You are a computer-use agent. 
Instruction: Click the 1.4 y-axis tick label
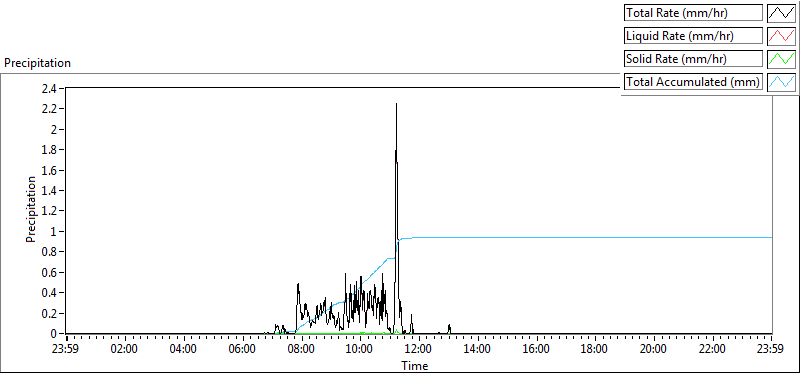(x=50, y=190)
